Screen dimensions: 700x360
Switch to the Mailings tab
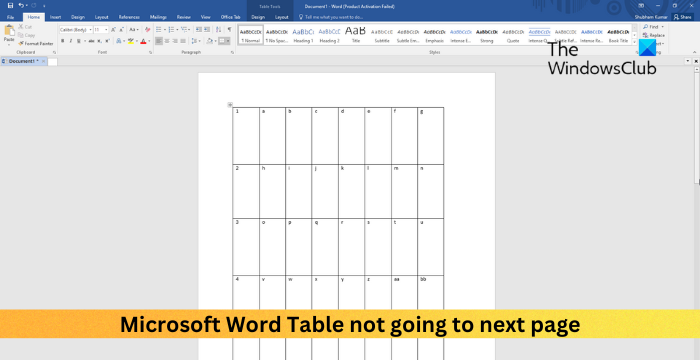pyautogui.click(x=158, y=17)
